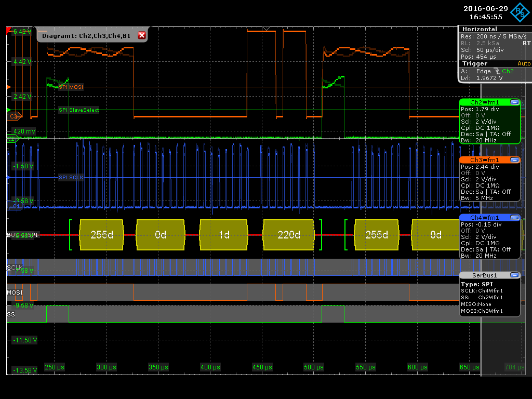This screenshot has width=532, height=399.
Task: Select the C4 channel ground marker
Action: click(14, 206)
